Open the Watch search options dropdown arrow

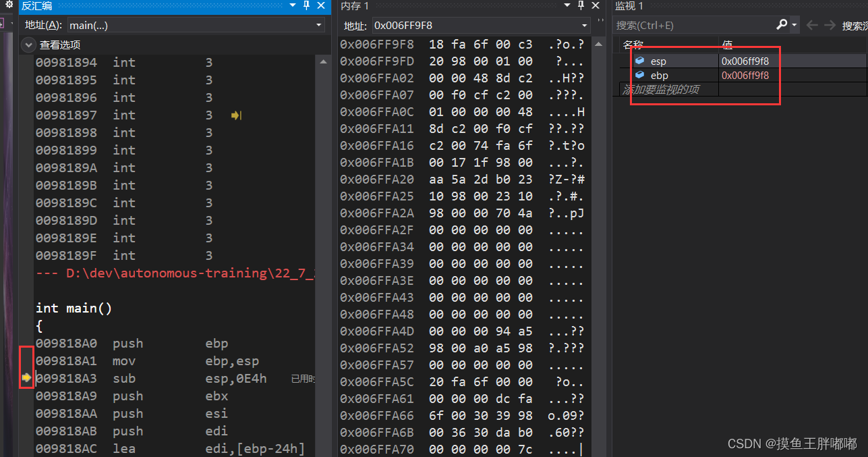794,25
